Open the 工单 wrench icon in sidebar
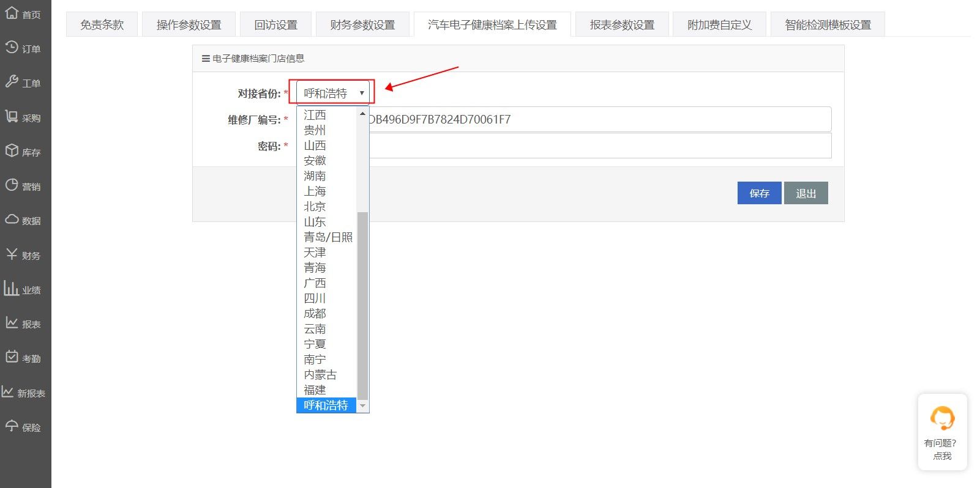 click(x=12, y=81)
